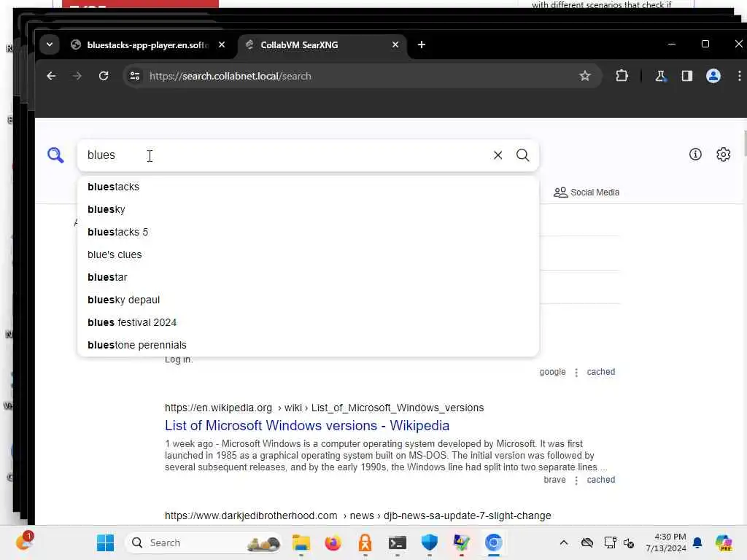The image size is (747, 560).
Task: Open the cached link beside brave
Action: pyautogui.click(x=600, y=480)
